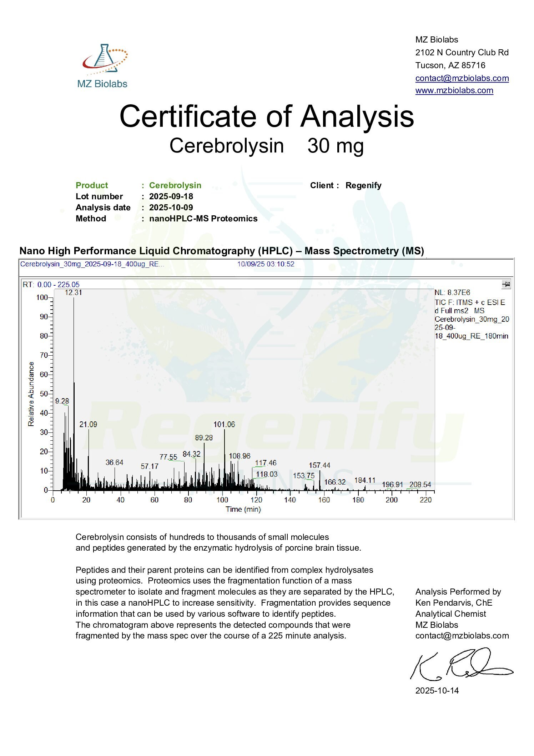Screen dimensions: 534x756
Task: Click the peak label 9.28
Action: [x=62, y=401]
